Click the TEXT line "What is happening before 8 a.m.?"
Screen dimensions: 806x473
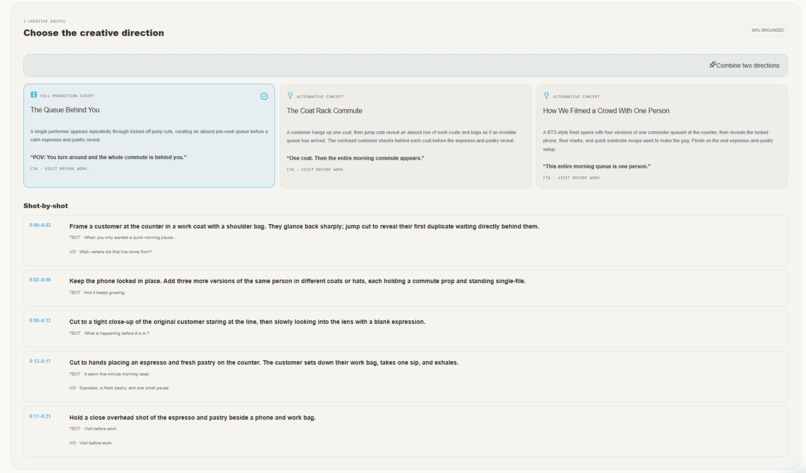pos(109,333)
